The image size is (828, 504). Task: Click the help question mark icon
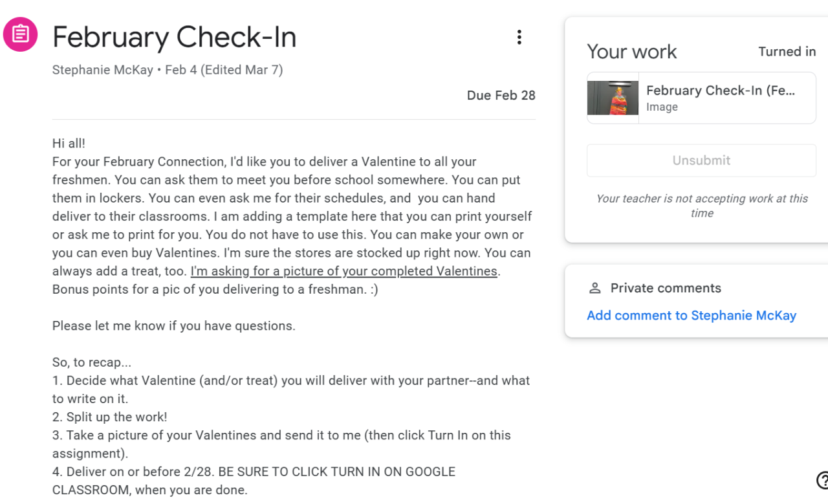click(823, 481)
